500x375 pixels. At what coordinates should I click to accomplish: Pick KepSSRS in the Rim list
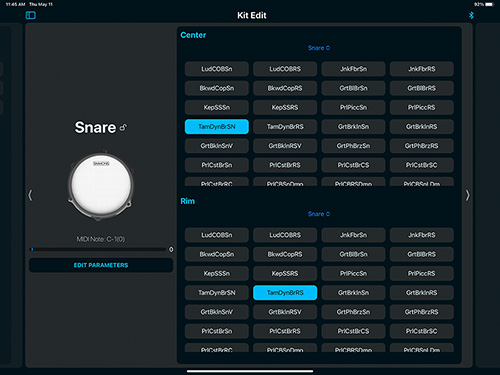point(285,274)
